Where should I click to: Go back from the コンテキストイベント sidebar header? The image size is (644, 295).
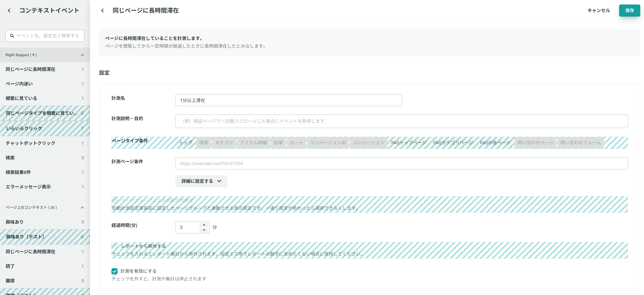(9, 11)
